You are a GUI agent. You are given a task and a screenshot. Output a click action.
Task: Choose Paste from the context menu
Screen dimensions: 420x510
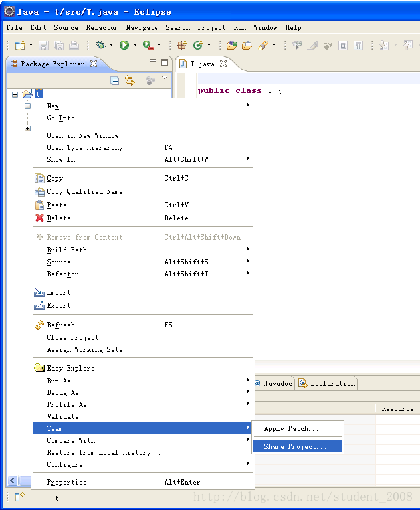[143, 205]
